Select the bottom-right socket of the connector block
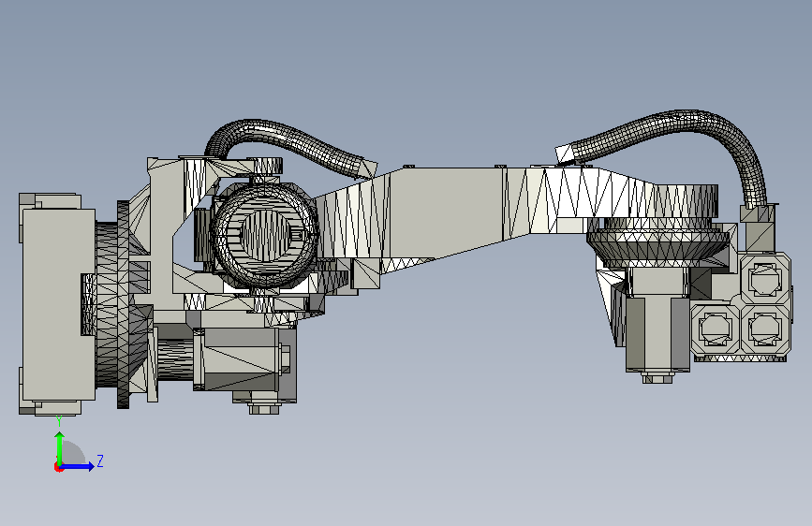 tap(765, 329)
